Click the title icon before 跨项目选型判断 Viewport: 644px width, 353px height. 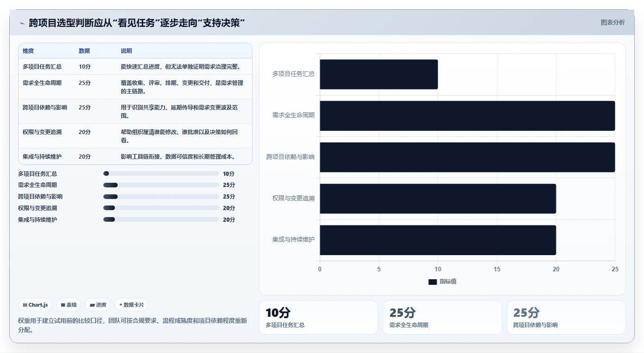(22, 23)
